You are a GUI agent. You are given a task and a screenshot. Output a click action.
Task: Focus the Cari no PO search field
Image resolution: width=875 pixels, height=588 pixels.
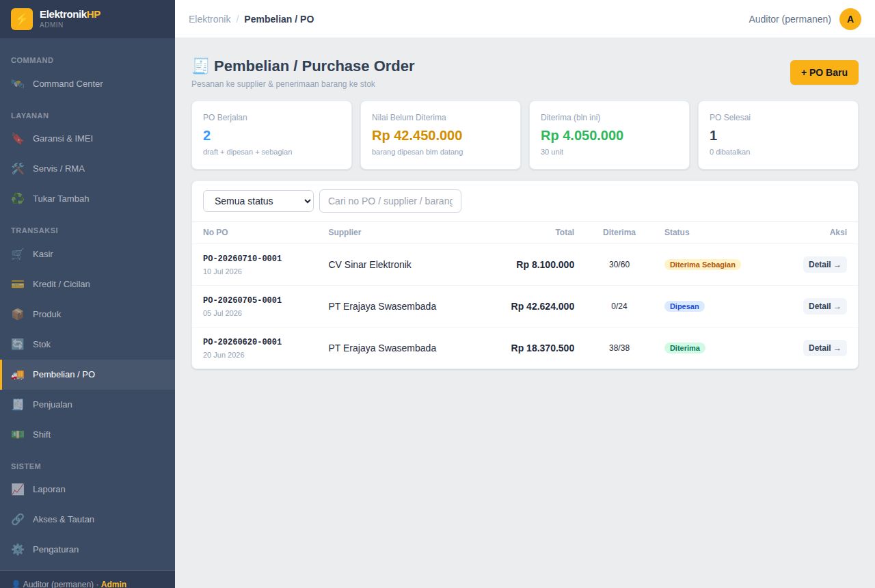click(x=390, y=201)
